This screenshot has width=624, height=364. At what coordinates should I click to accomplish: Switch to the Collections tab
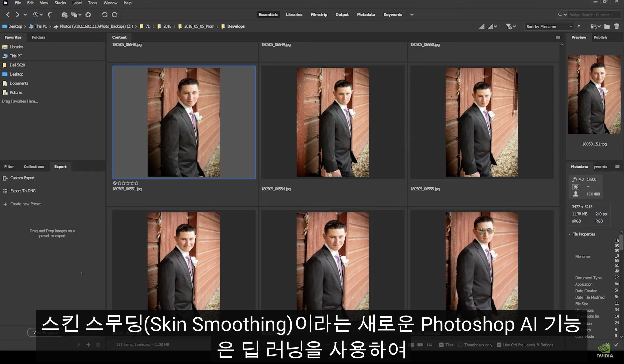[x=34, y=167]
